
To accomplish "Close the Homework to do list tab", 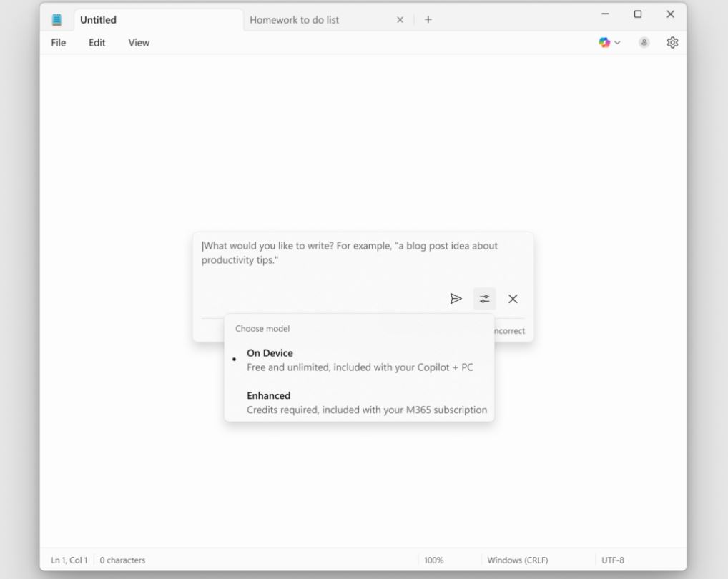I will pos(399,19).
